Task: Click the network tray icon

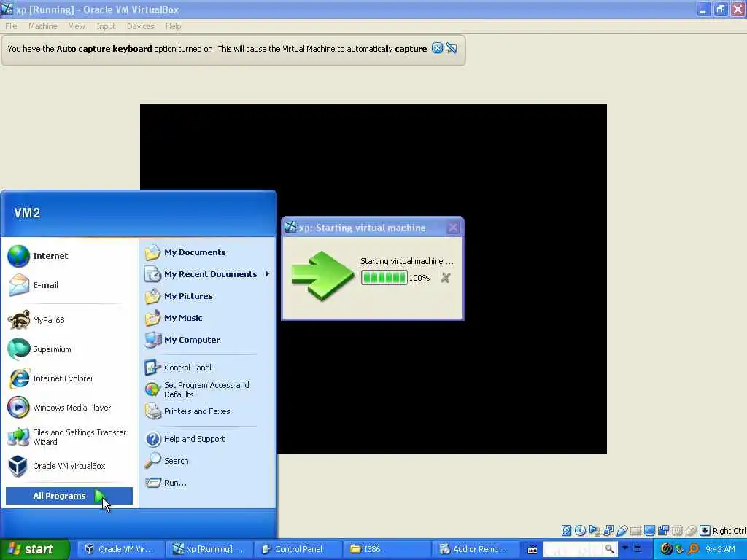Action: point(680,549)
